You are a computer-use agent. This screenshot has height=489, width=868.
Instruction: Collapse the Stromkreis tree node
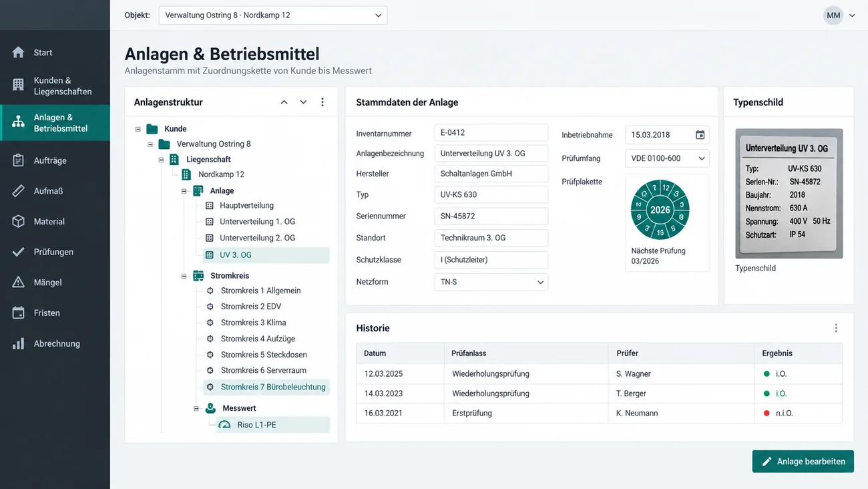click(x=184, y=276)
